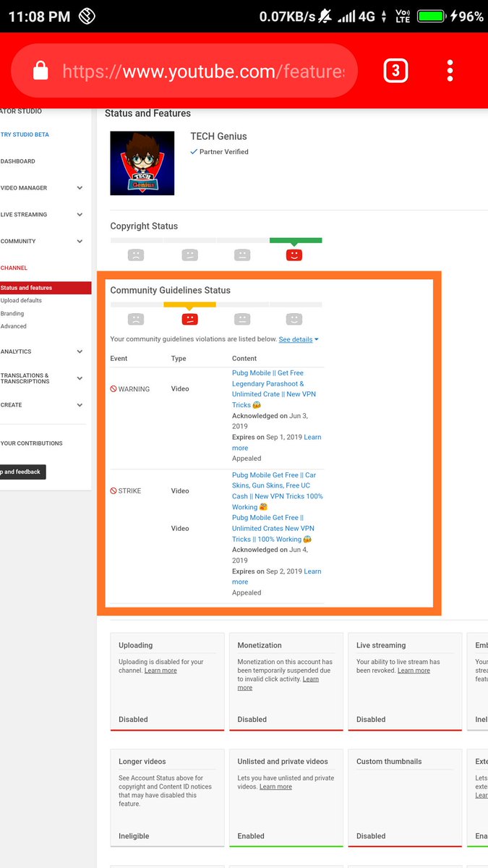This screenshot has height=868, width=488.
Task: Click the WARNING event prohibited icon
Action: (x=114, y=389)
